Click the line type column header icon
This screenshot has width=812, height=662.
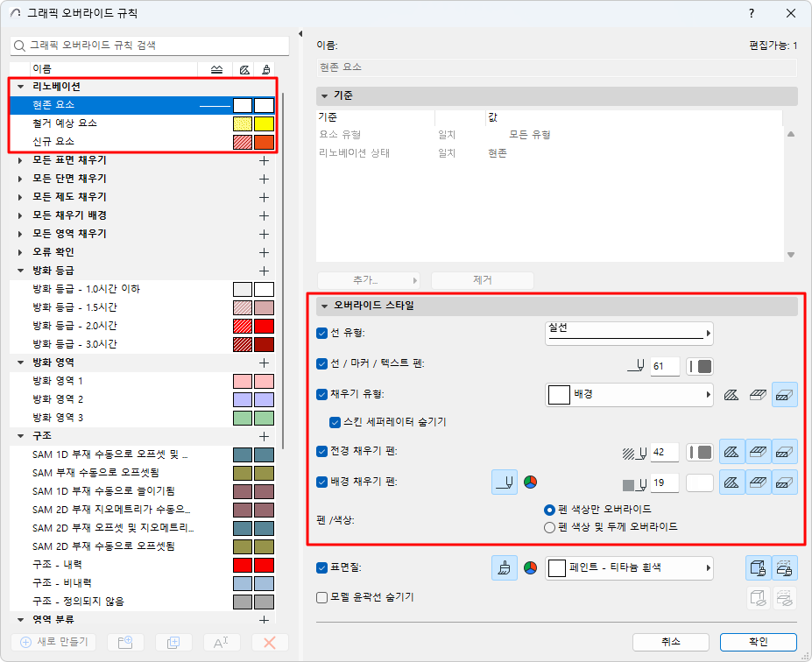click(x=217, y=69)
